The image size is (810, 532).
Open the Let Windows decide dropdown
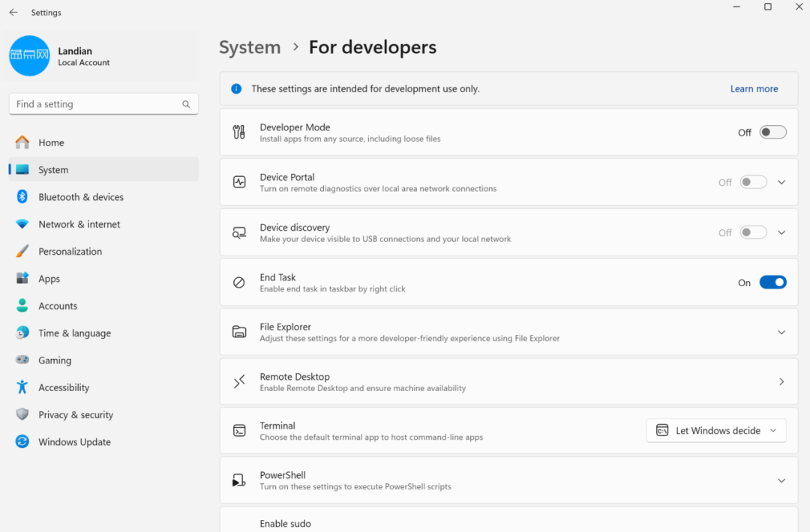(x=716, y=430)
